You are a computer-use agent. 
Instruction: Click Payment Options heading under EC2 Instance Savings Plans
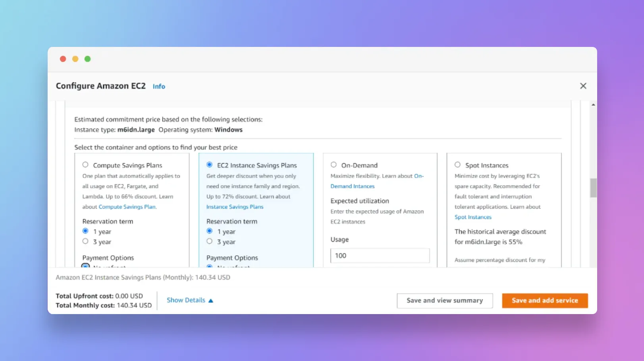232,258
